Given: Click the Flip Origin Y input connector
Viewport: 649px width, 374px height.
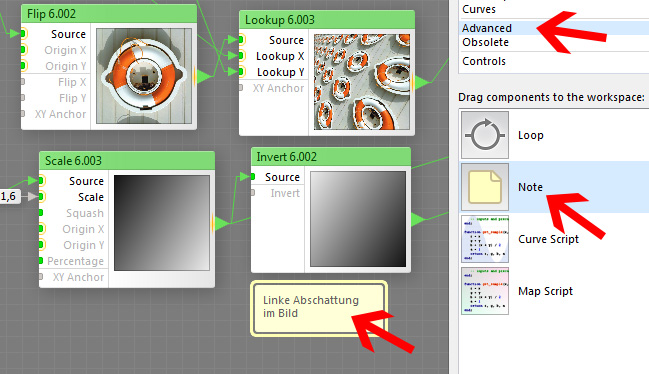Looking at the screenshot, I should [x=24, y=65].
